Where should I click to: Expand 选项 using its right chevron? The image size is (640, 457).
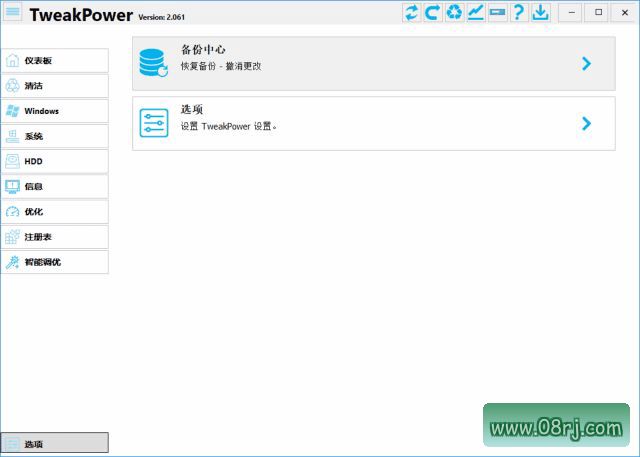(x=586, y=124)
